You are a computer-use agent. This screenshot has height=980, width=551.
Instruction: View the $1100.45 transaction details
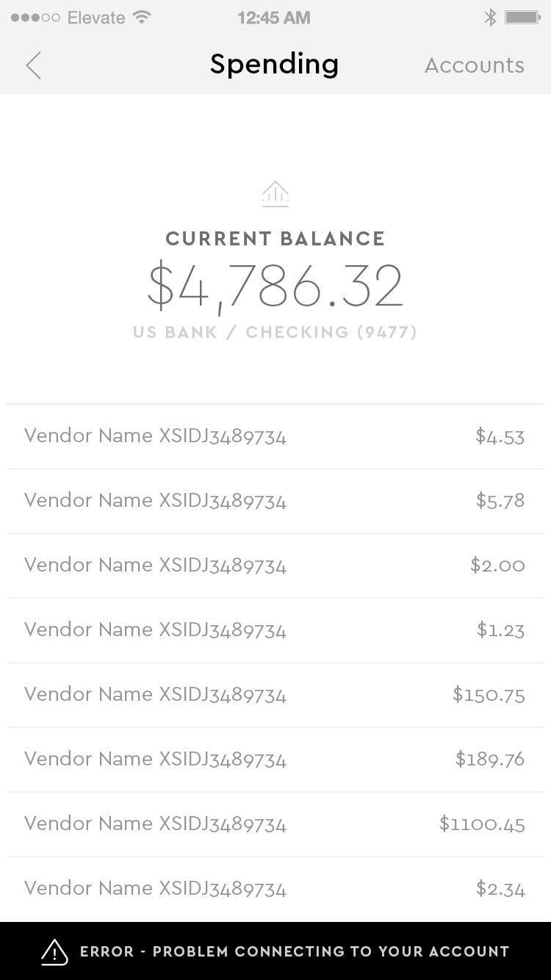pos(275,824)
